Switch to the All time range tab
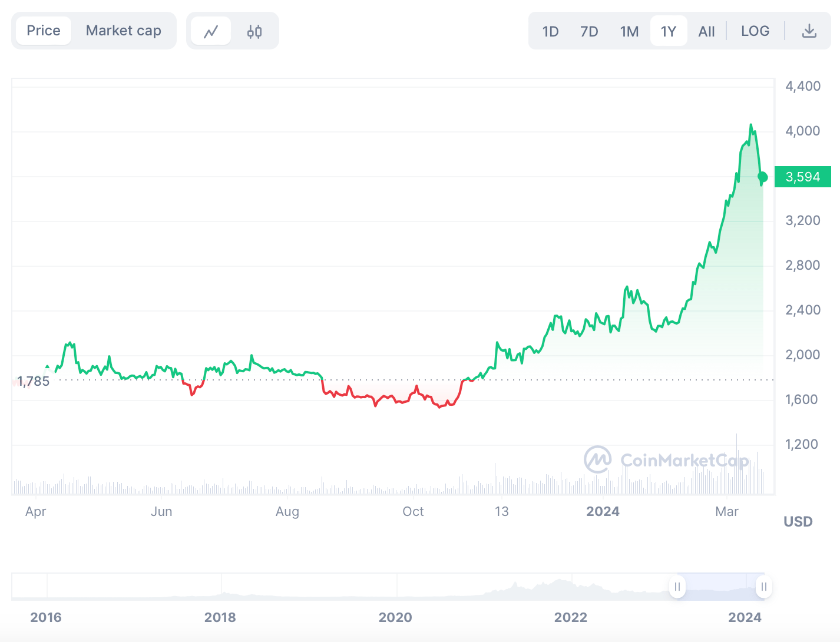Viewport: 840px width, 642px height. click(x=706, y=31)
